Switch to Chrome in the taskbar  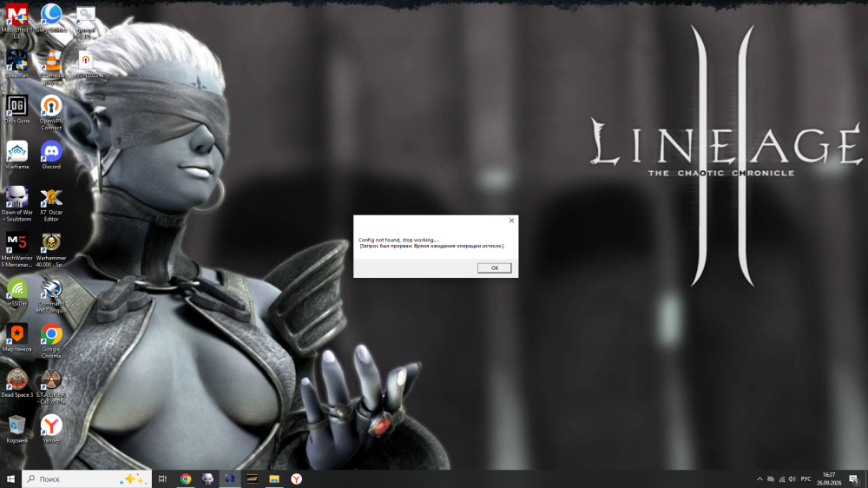186,478
